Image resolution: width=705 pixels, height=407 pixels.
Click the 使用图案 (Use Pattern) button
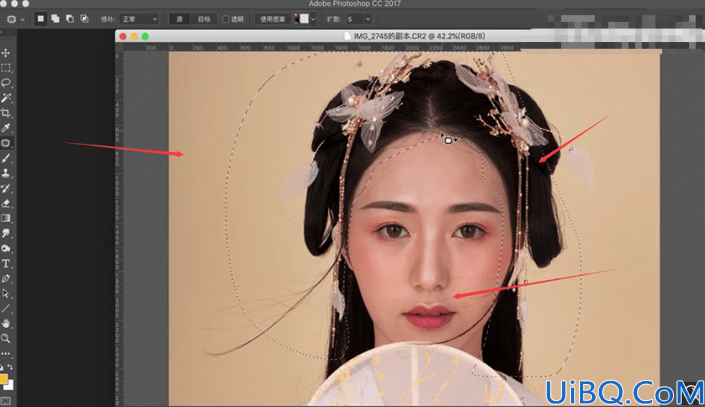tap(272, 19)
